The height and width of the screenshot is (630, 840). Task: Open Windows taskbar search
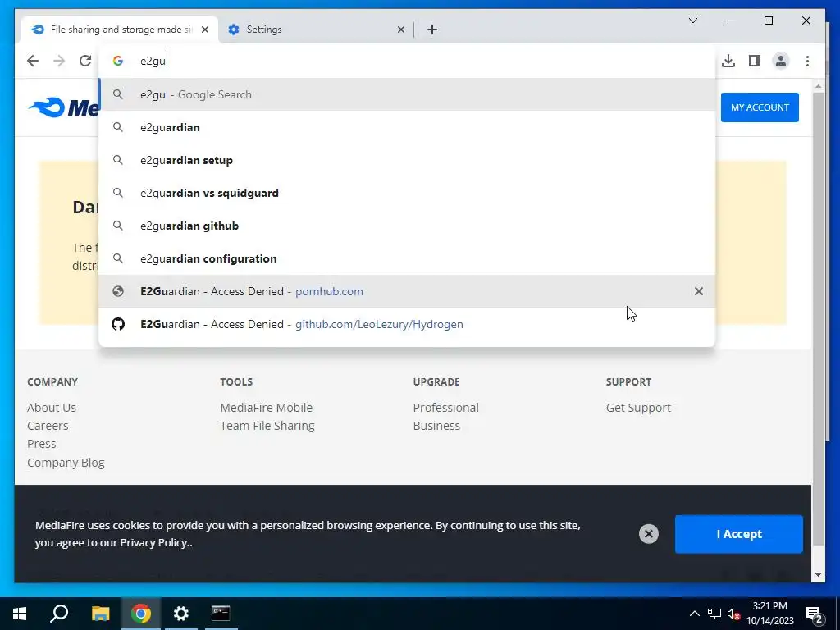(x=59, y=614)
